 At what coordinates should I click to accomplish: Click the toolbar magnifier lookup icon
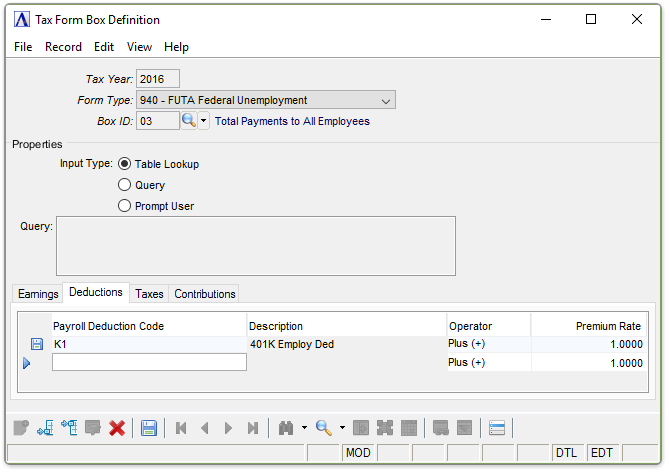[324, 428]
